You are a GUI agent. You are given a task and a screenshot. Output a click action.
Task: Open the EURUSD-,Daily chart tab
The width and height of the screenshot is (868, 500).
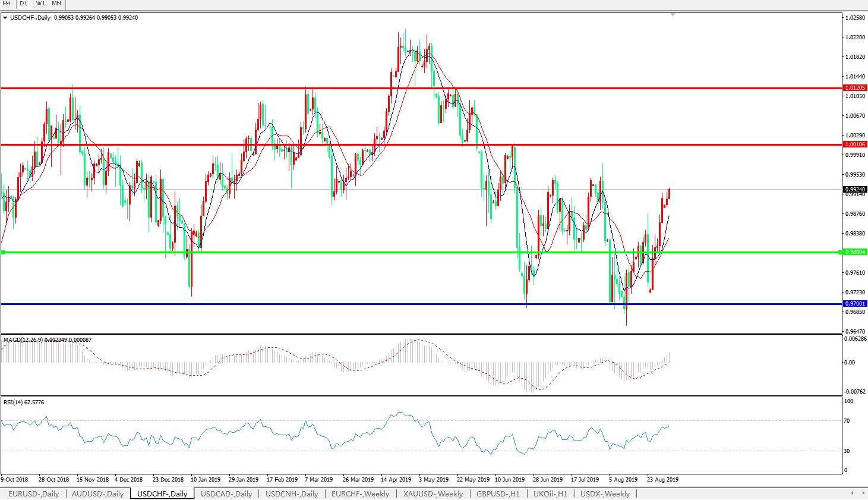(x=33, y=493)
